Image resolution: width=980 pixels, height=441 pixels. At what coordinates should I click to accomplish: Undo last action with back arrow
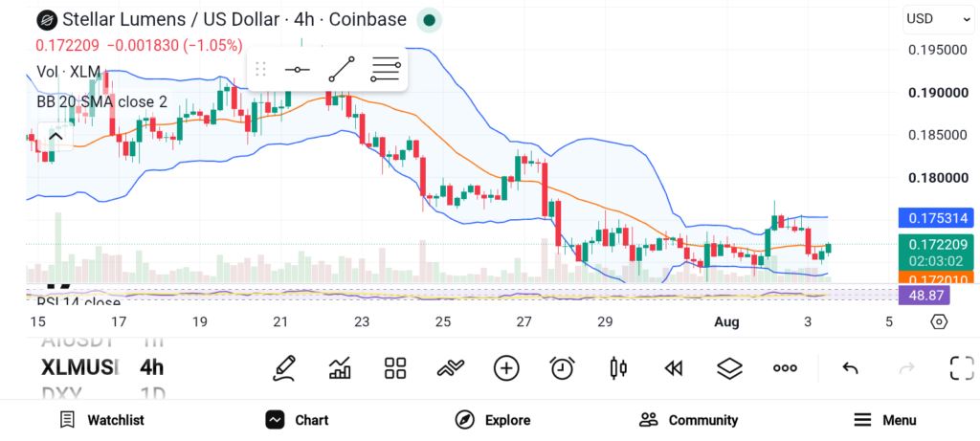click(x=850, y=368)
